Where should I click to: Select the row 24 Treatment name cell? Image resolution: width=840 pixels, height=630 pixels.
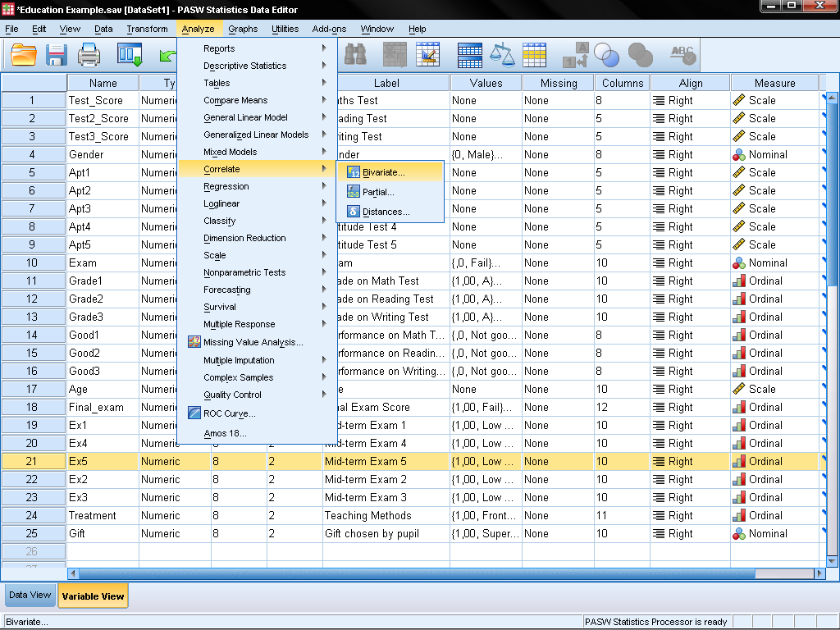tap(103, 515)
